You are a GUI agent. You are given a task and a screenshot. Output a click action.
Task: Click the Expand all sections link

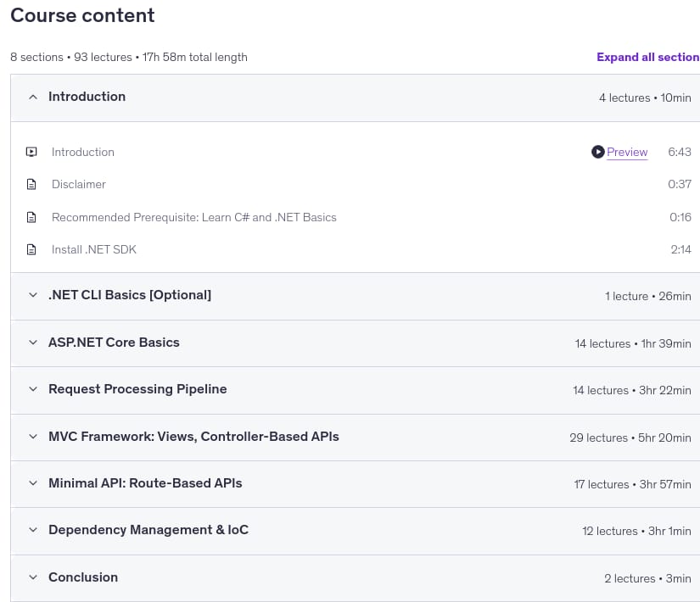tap(648, 57)
